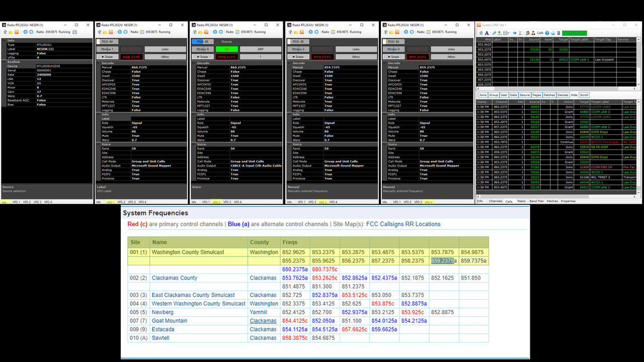Open the globe icon in the Site 1 window

pyautogui.click(x=553, y=33)
